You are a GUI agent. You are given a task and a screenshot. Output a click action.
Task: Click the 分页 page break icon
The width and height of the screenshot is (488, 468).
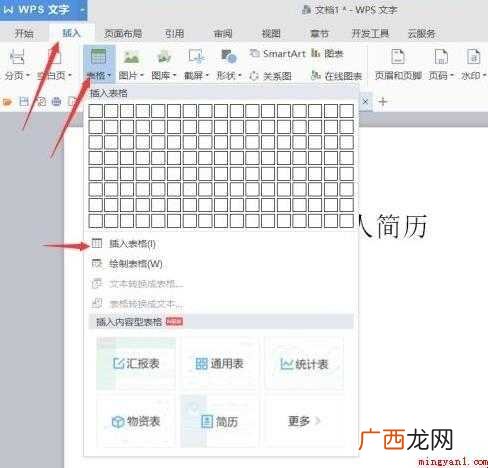coord(17,57)
